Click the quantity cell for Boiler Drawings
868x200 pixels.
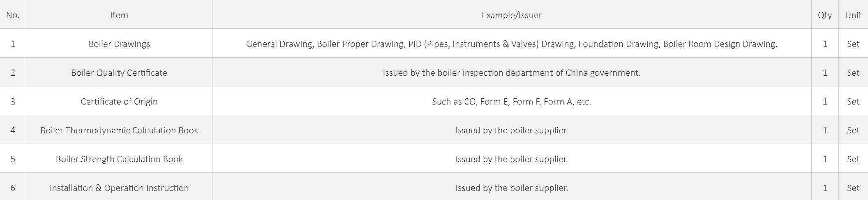(824, 44)
